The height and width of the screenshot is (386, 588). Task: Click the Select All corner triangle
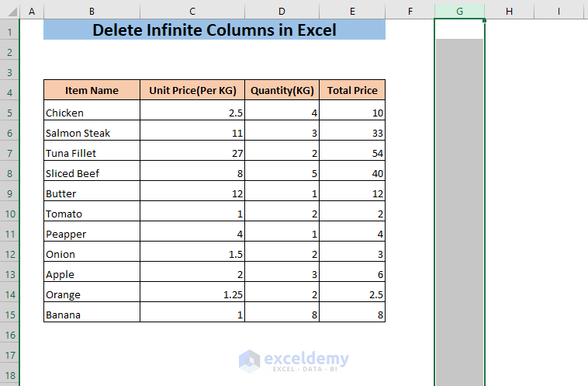tap(12, 12)
